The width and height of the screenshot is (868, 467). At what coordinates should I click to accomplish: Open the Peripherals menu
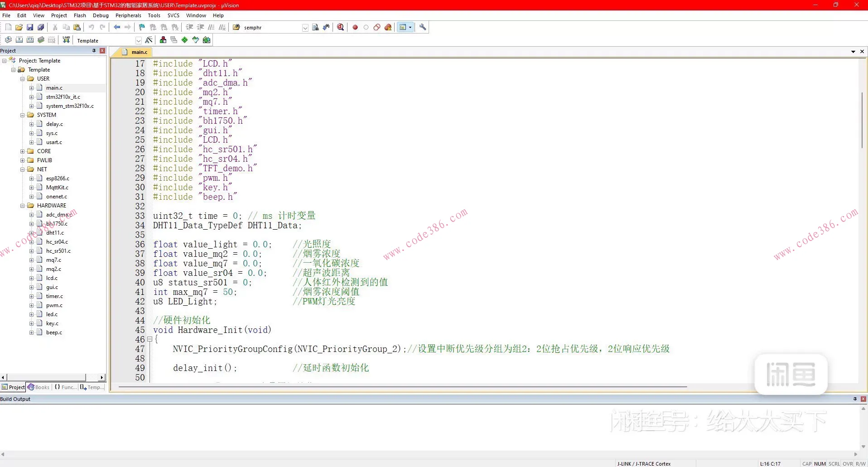pyautogui.click(x=128, y=15)
